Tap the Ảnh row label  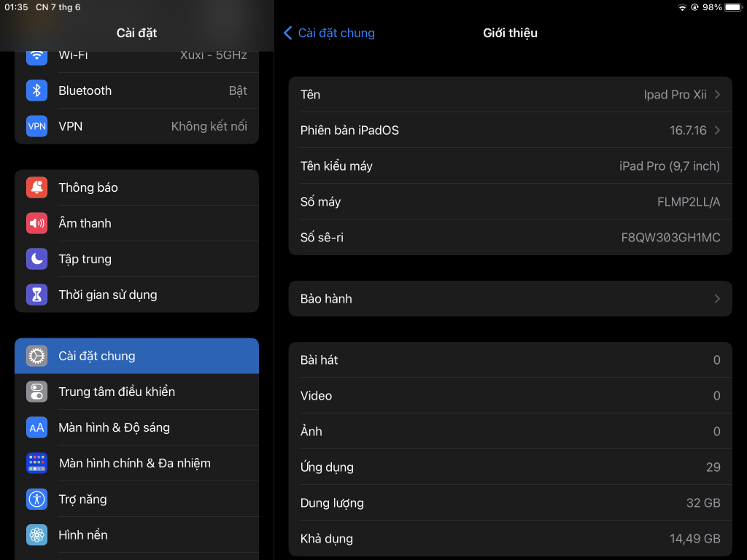click(311, 432)
